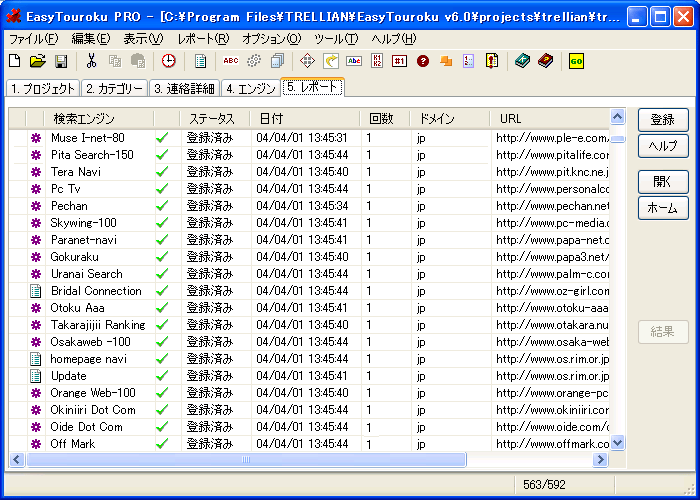Viewport: 700px width, 500px height.
Task: Open the K1 K2 keywords tool icon
Action: tap(377, 61)
